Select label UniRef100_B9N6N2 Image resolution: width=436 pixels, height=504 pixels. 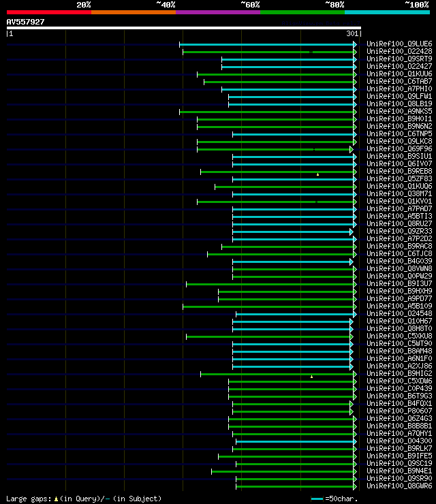(x=399, y=126)
